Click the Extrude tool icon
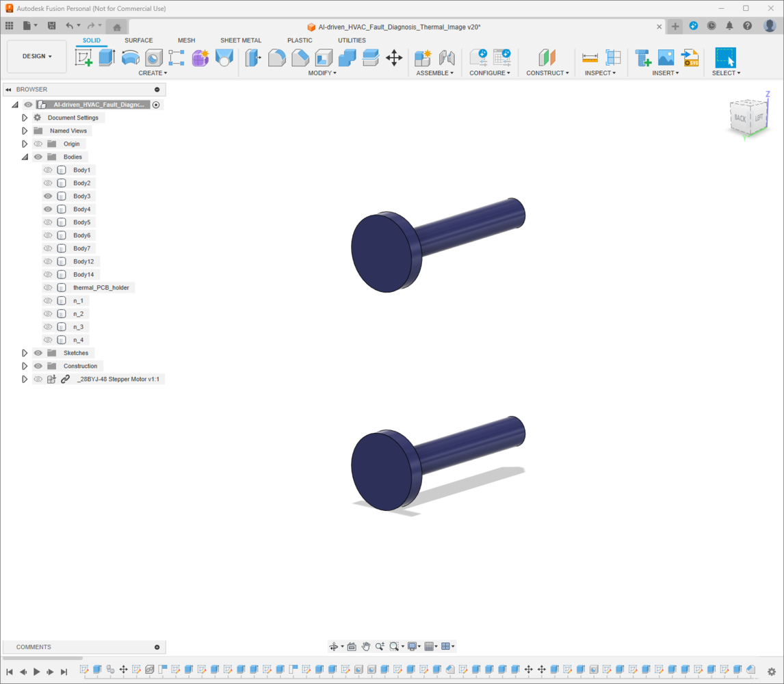 tap(107, 57)
